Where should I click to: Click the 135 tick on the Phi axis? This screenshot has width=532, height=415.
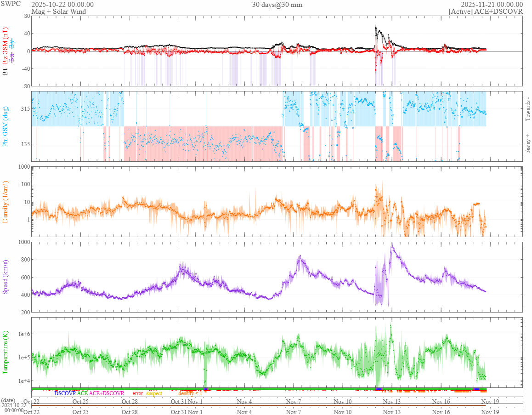26,144
